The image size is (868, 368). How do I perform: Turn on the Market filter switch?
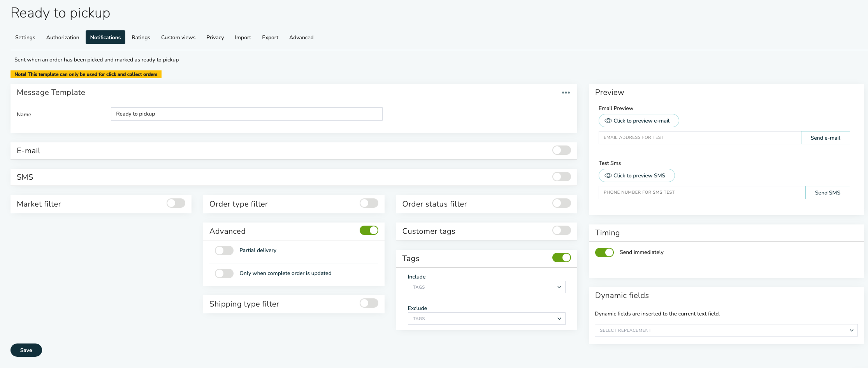pyautogui.click(x=176, y=203)
